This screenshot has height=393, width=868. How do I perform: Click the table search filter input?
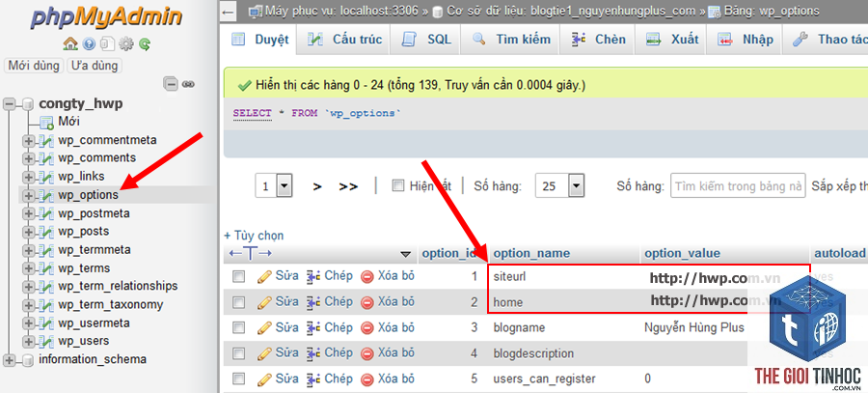pos(738,185)
